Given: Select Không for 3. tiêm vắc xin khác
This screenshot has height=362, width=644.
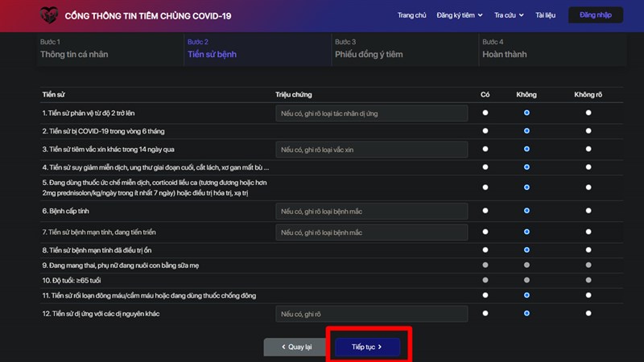Looking at the screenshot, I should (526, 149).
